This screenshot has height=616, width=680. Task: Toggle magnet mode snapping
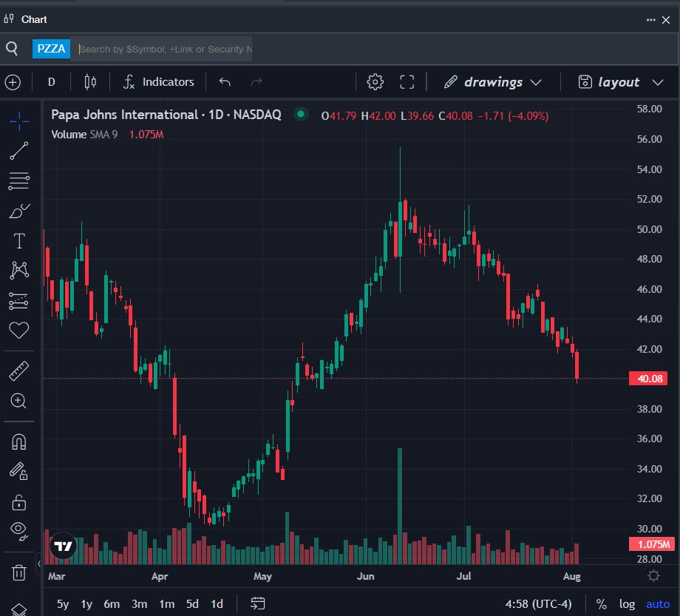[19, 442]
